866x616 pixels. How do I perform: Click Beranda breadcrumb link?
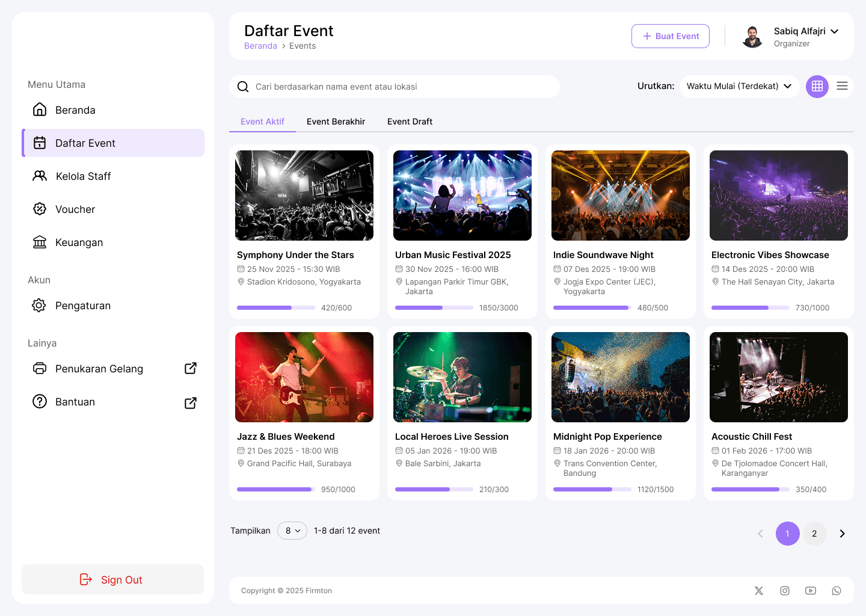click(260, 46)
